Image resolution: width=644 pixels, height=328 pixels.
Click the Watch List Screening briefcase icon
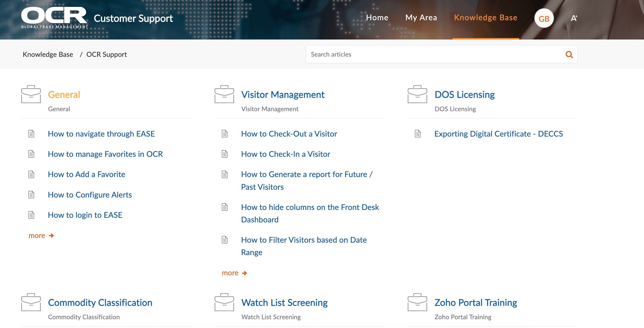pyautogui.click(x=224, y=302)
